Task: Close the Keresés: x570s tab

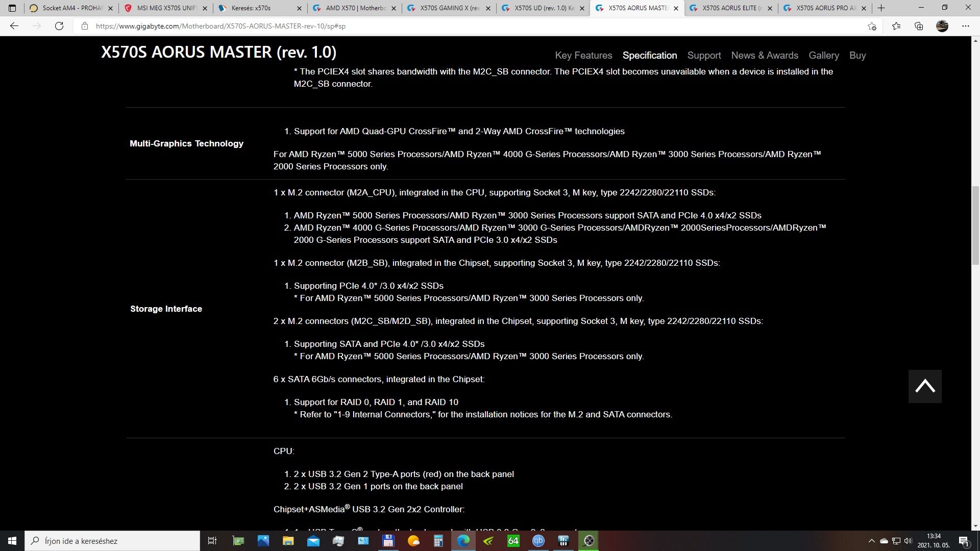Action: click(x=299, y=8)
